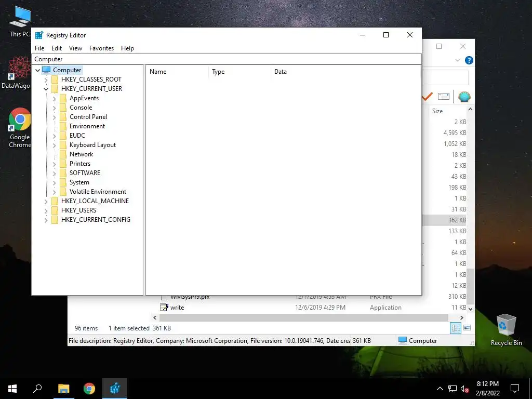This screenshot has width=532, height=399.
Task: Open the Windows Start menu
Action: [12, 389]
